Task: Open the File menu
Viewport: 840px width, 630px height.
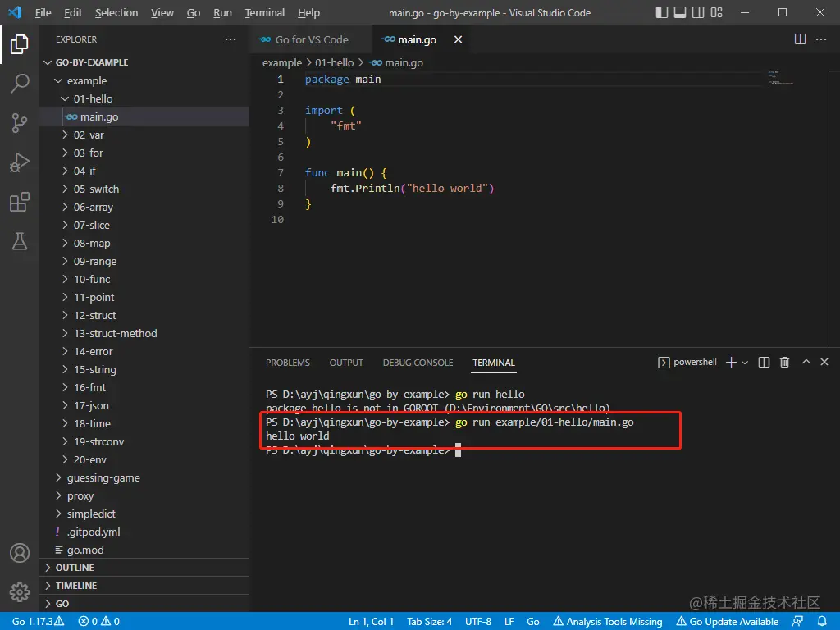Action: (43, 12)
